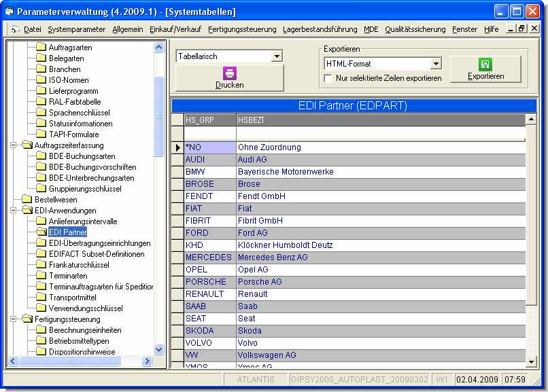Enable Nur selektierte Zeilen exportieren checkbox
Viewport: 548px width, 392px height.
pos(328,78)
